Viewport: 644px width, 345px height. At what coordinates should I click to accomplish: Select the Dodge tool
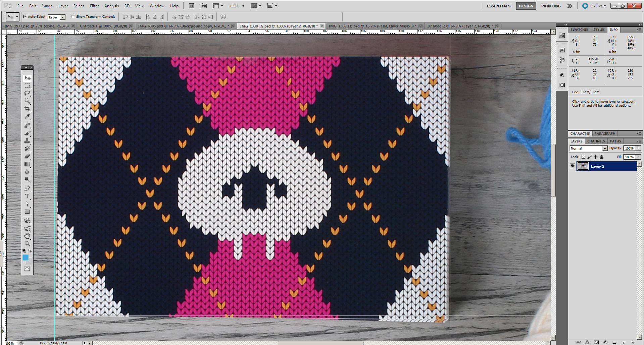pyautogui.click(x=27, y=179)
